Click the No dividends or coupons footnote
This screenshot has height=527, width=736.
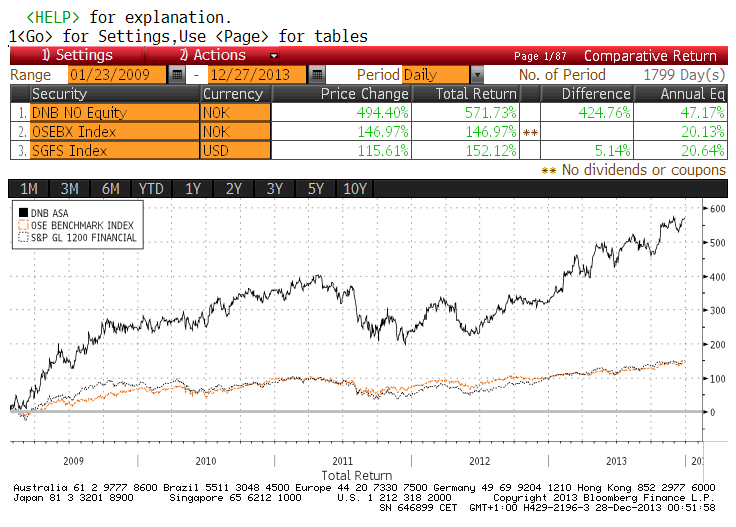tap(633, 170)
